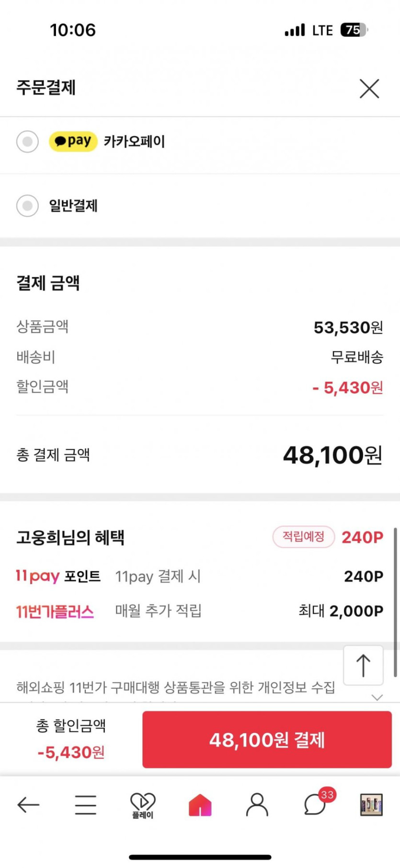
Task: Tap the scroll-to-top arrow button
Action: pyautogui.click(x=363, y=665)
